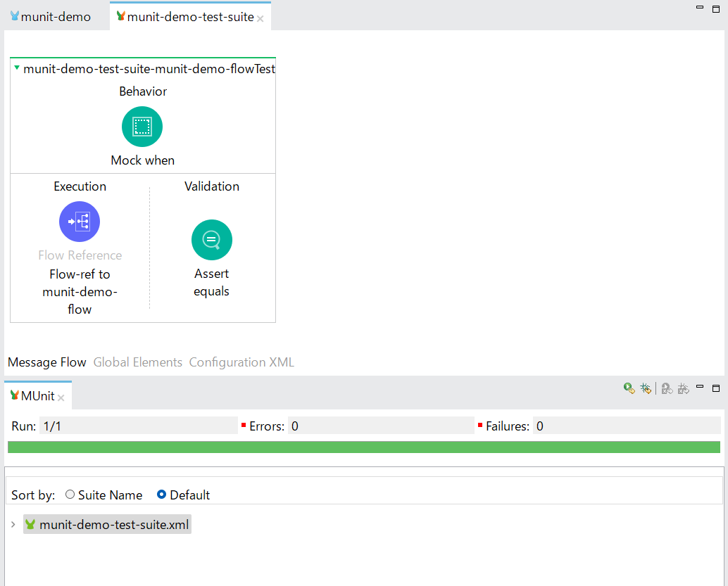Image resolution: width=728 pixels, height=586 pixels.
Task: Click the Errors count field
Action: click(381, 426)
